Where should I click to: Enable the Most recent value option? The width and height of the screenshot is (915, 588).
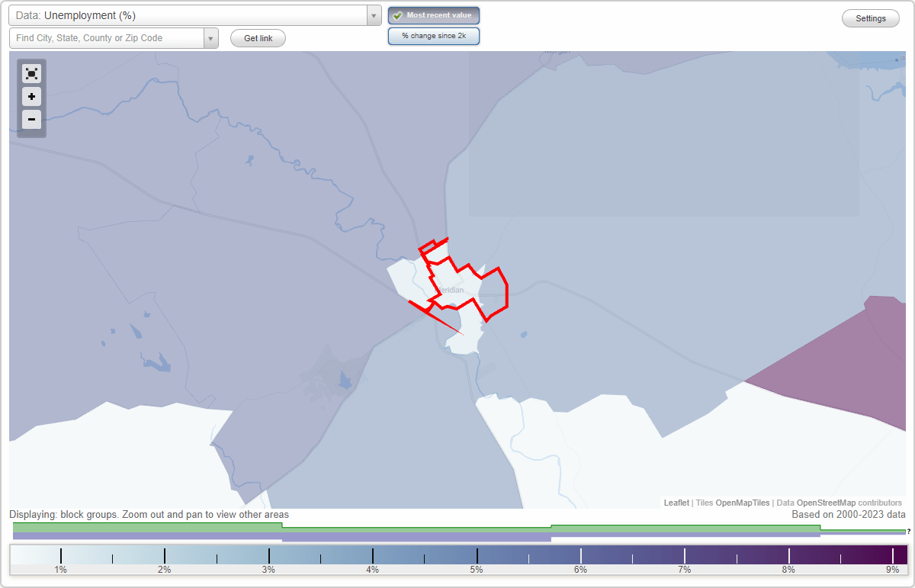click(x=434, y=15)
